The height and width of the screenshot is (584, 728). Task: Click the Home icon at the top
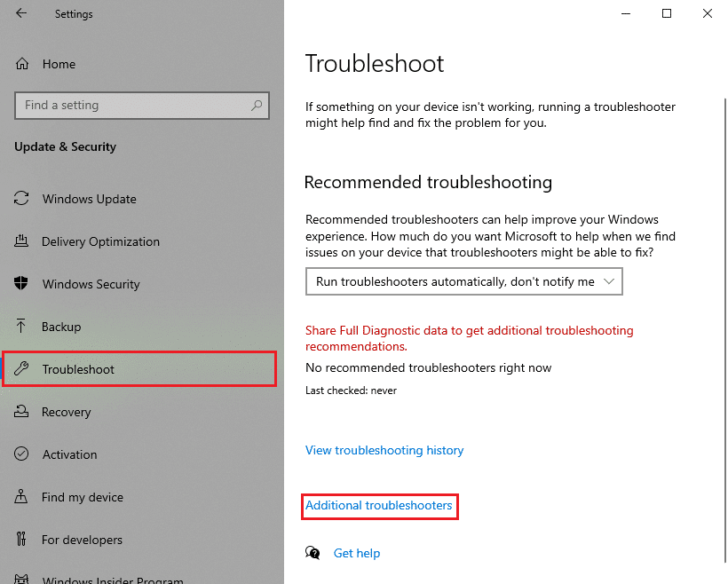click(22, 64)
